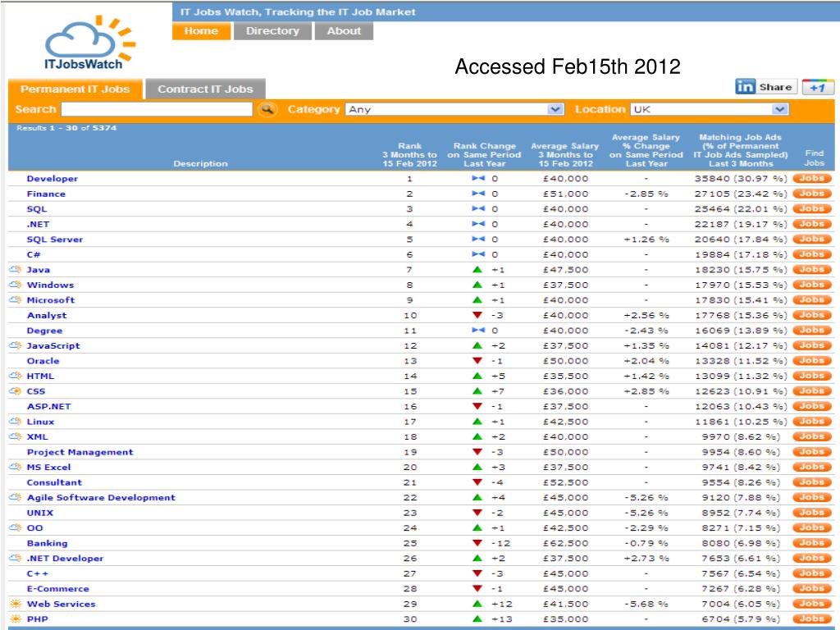Open the Consultant description link
The image size is (840, 630).
point(55,482)
